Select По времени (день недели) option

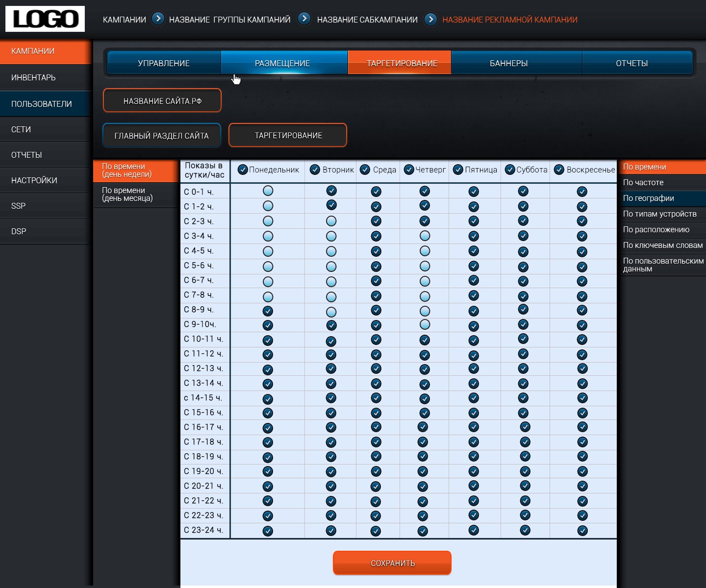(136, 171)
